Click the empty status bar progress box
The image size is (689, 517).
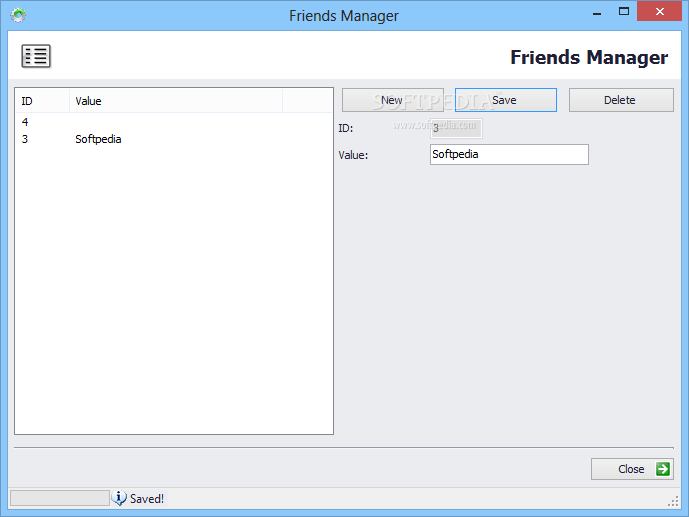pyautogui.click(x=60, y=498)
